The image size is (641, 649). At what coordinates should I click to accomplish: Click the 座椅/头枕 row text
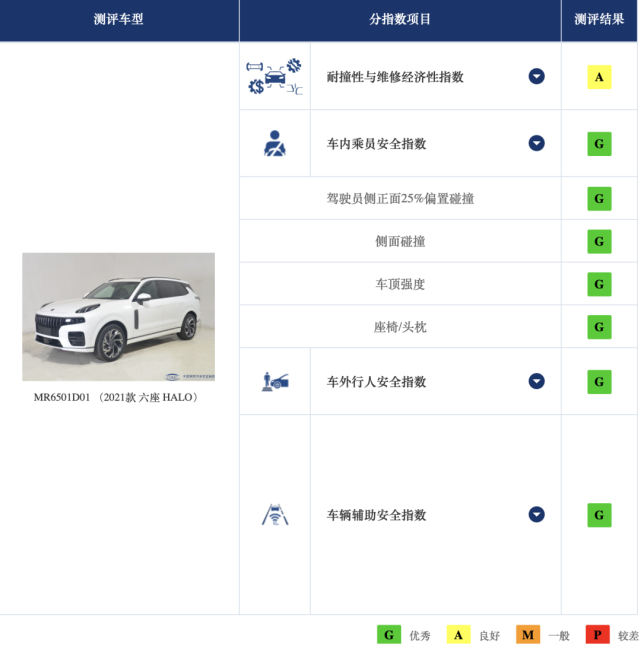pos(400,327)
